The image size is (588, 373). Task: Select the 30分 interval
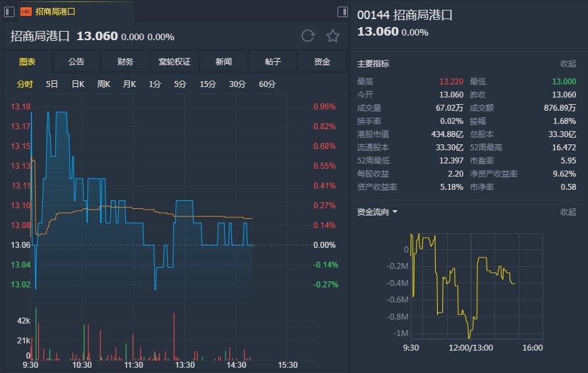pos(237,84)
